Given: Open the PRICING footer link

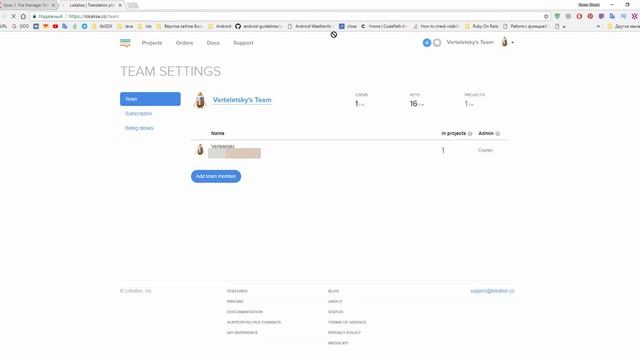Looking at the screenshot, I should click(x=235, y=302).
